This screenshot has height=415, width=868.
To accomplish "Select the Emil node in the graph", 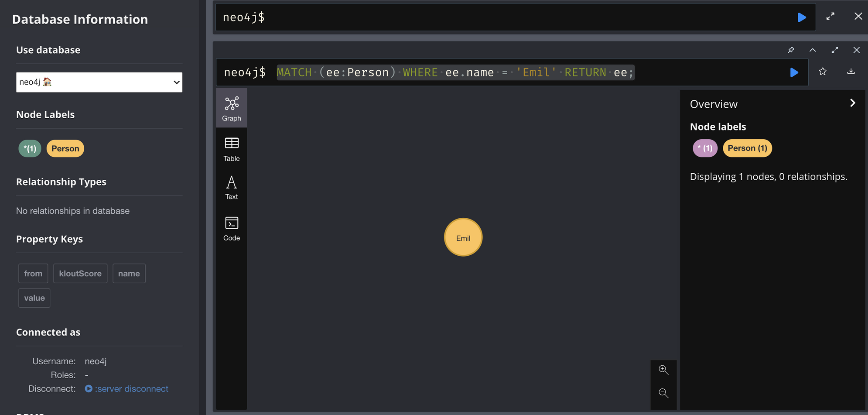I will point(463,237).
